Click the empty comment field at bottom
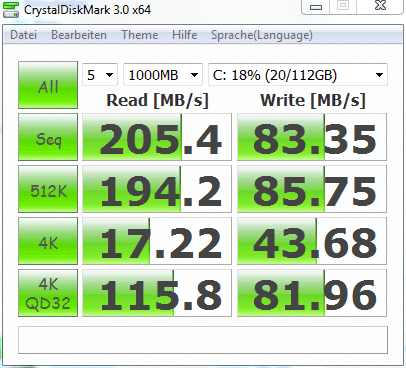The height and width of the screenshot is (368, 406). point(203,340)
